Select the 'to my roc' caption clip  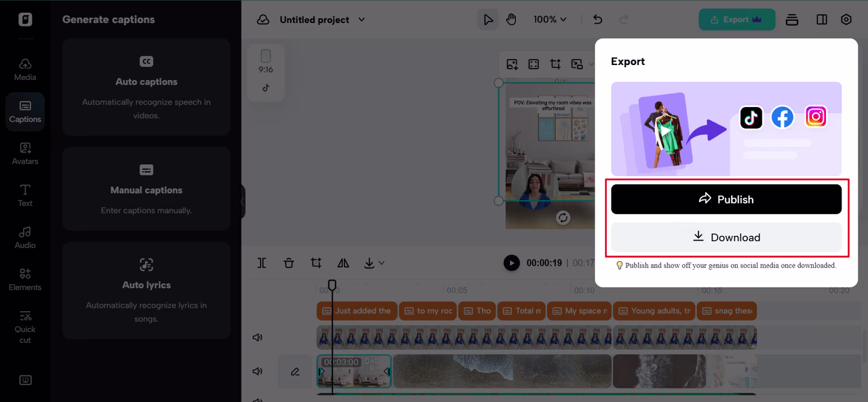428,310
